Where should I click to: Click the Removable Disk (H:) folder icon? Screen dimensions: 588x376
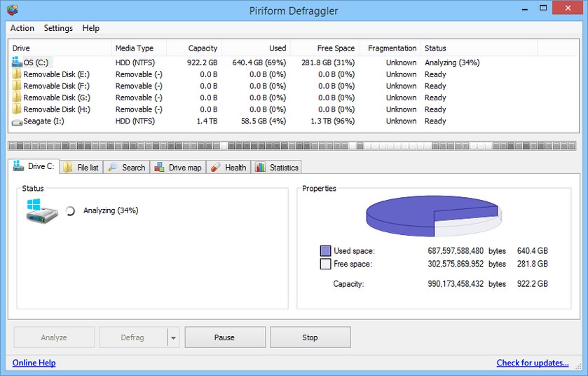17,109
